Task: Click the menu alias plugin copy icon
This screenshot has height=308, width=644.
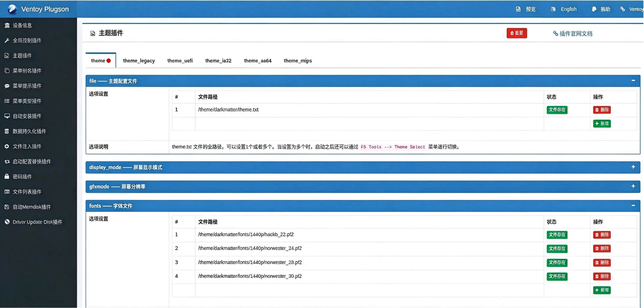Action: [x=7, y=71]
